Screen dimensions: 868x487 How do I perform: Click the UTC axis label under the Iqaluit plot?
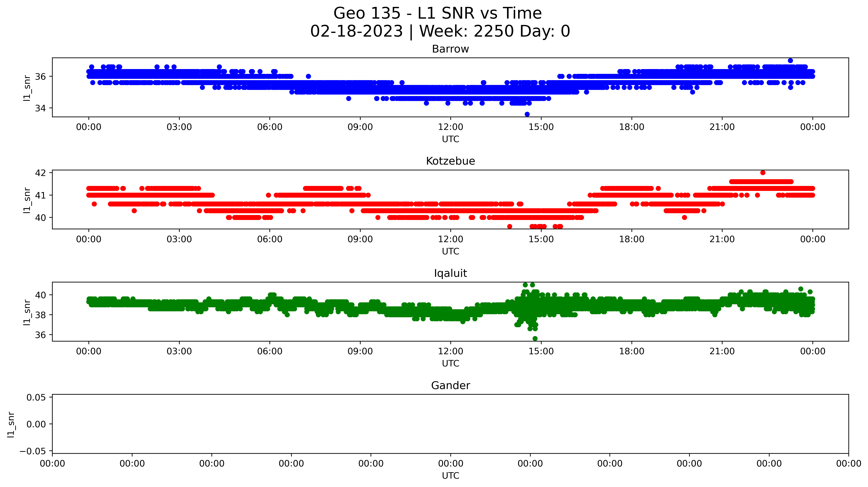pos(451,363)
